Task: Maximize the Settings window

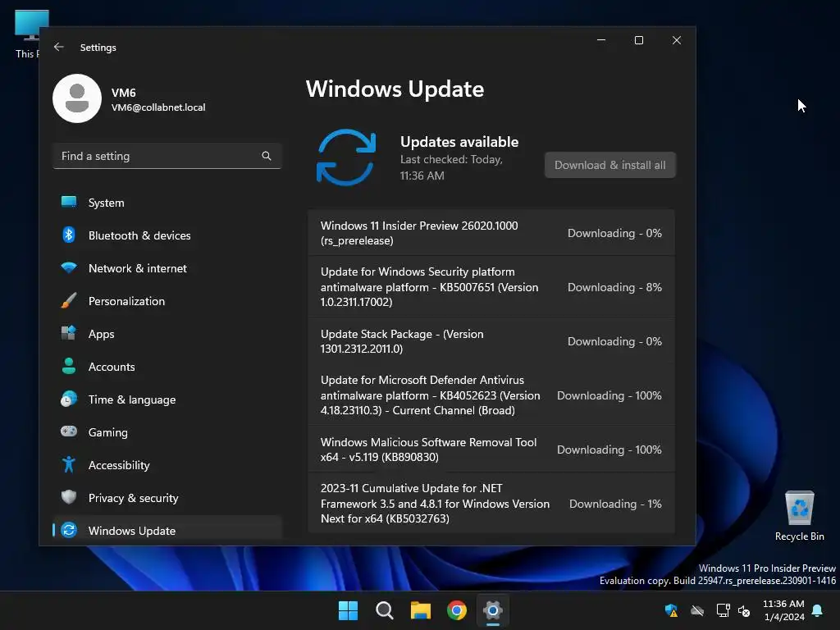Action: click(638, 40)
